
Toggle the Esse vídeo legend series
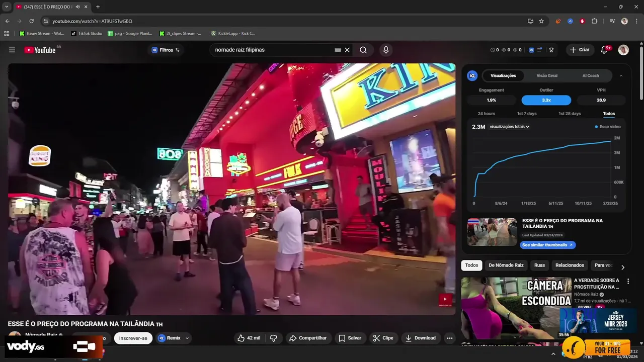coord(608,127)
